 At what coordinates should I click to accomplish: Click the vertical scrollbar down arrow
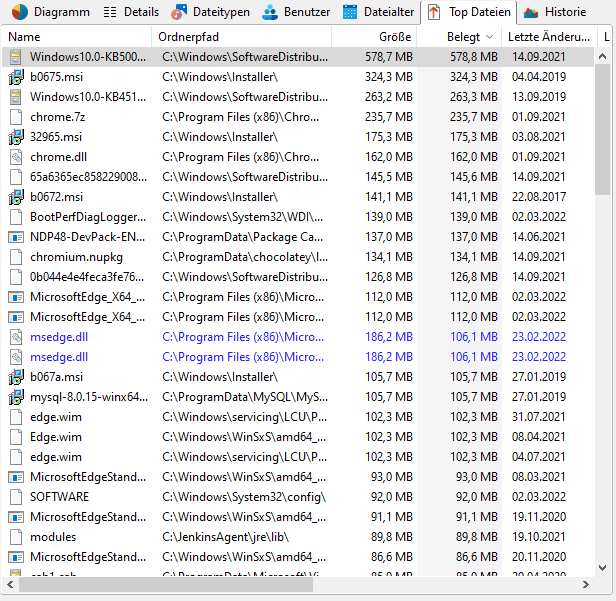coord(602,568)
